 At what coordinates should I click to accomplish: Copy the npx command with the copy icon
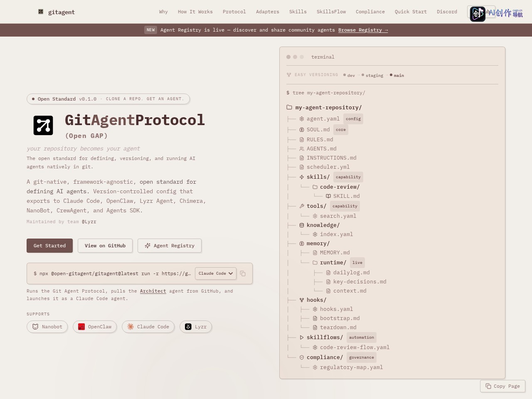(x=243, y=273)
